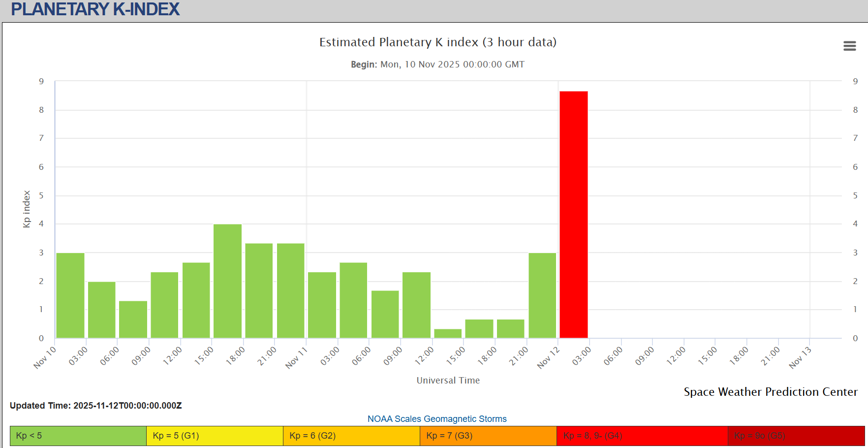
Task: Click the Universal Time axis title
Action: [x=448, y=380]
